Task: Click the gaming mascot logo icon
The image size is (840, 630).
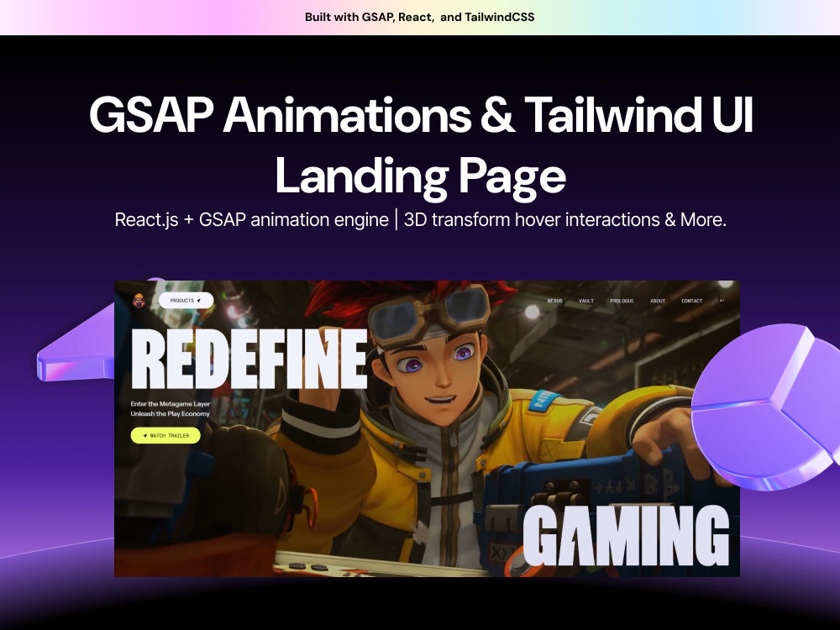Action: (x=139, y=301)
